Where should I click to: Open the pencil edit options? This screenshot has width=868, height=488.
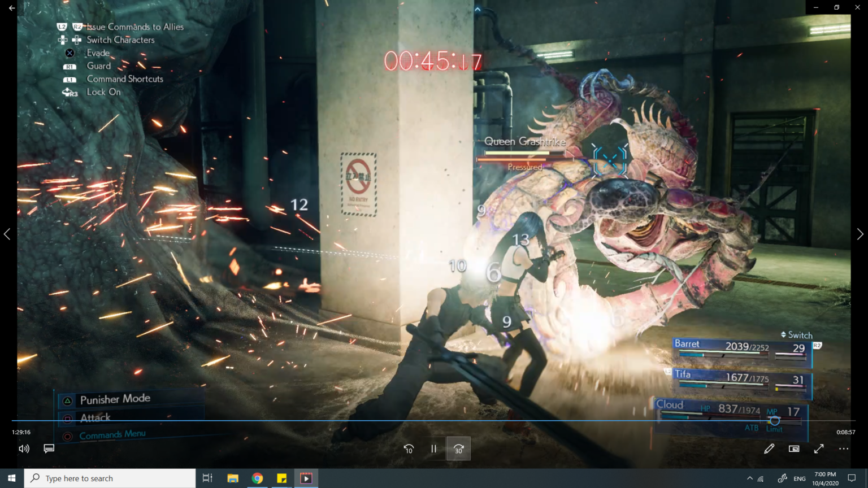[x=769, y=448]
